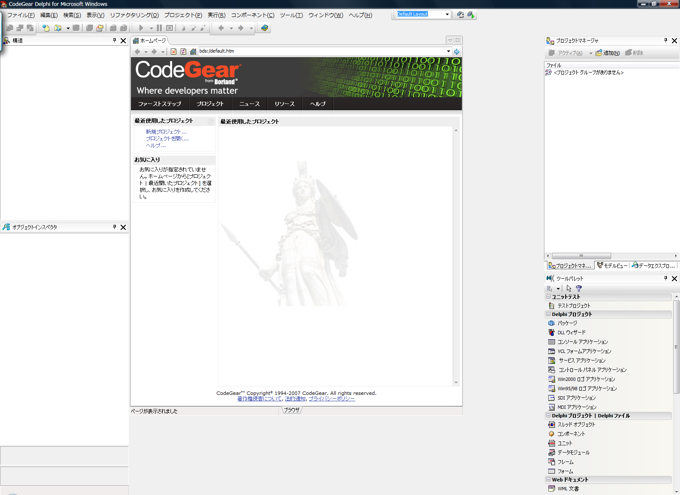
Task: Click the Open Project folder icon in toolbar
Action: coord(57,28)
